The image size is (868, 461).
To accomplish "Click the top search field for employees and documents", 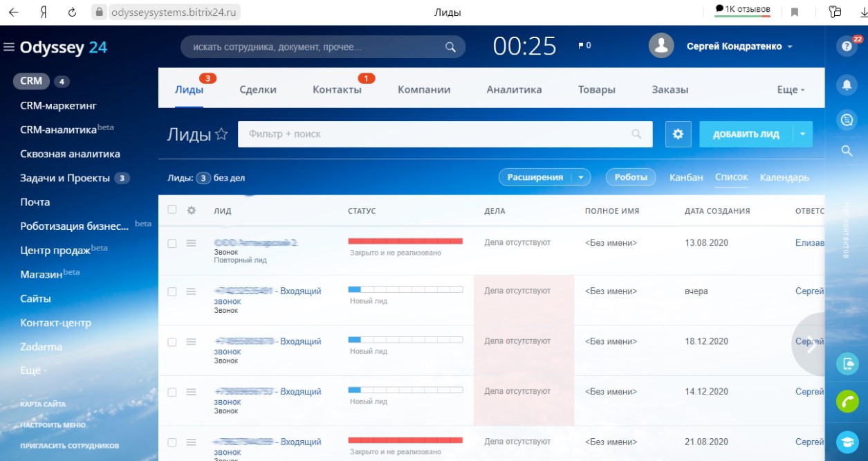I will pos(323,47).
